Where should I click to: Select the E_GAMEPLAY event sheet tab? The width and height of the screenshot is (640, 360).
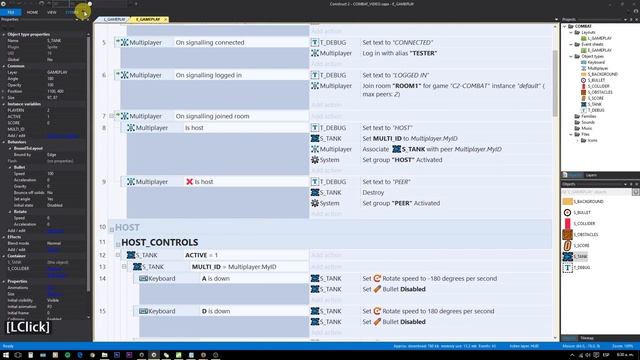pos(147,19)
